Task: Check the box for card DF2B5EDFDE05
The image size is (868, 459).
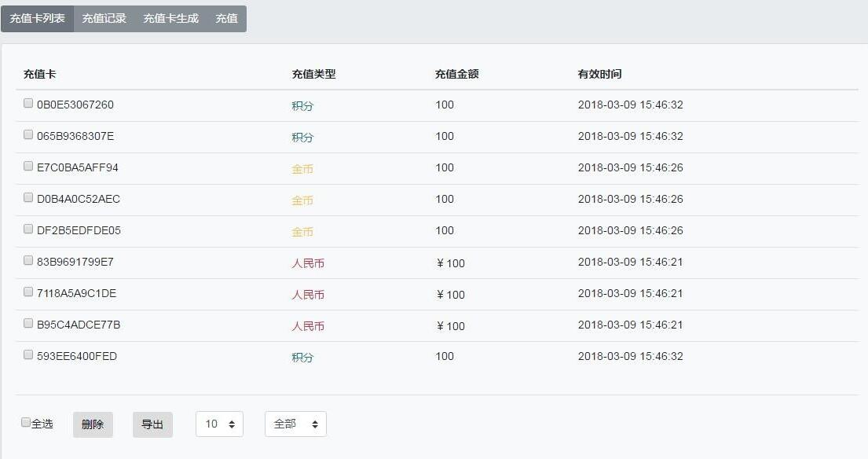Action: (27, 229)
